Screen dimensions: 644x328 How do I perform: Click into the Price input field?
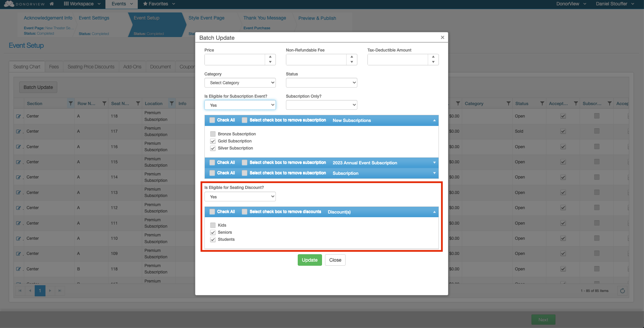[235, 60]
